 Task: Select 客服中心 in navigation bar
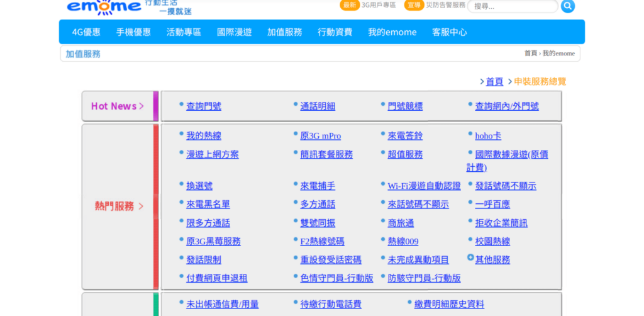pyautogui.click(x=449, y=32)
